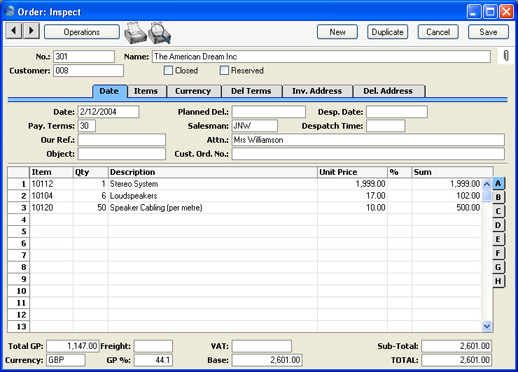Select row number 4 in the grid
The image size is (518, 372).
tap(18, 220)
